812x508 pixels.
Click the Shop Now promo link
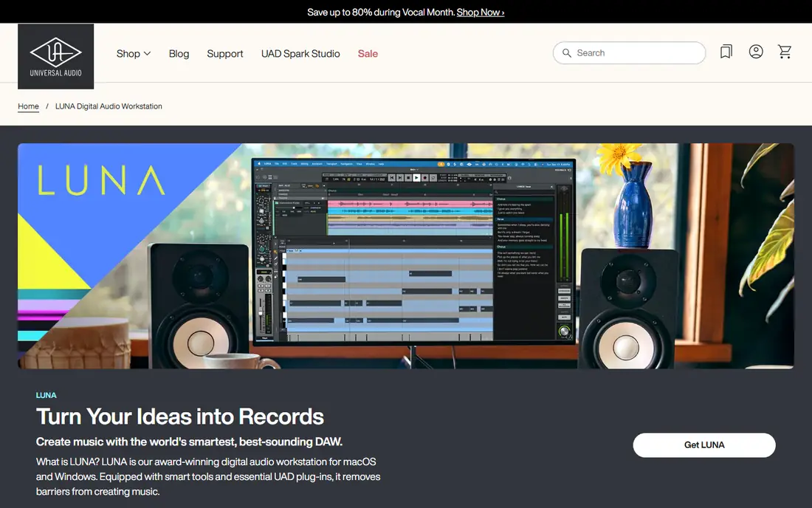(x=480, y=13)
